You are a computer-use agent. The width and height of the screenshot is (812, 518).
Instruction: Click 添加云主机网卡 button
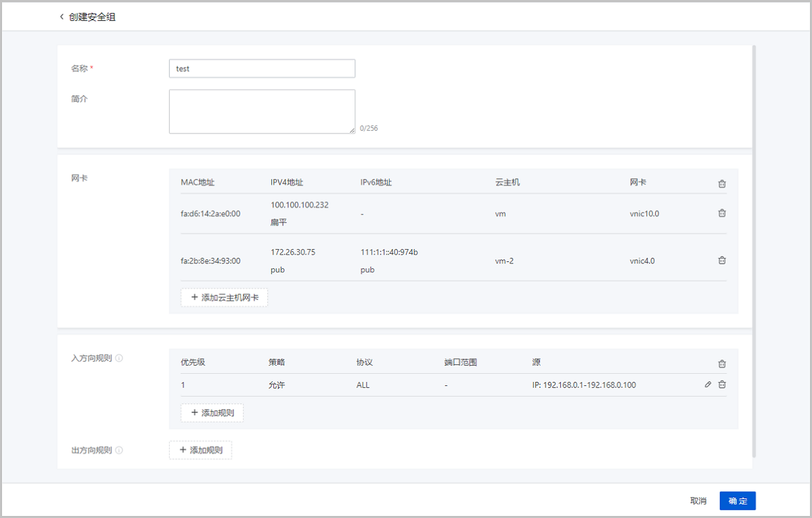point(224,297)
